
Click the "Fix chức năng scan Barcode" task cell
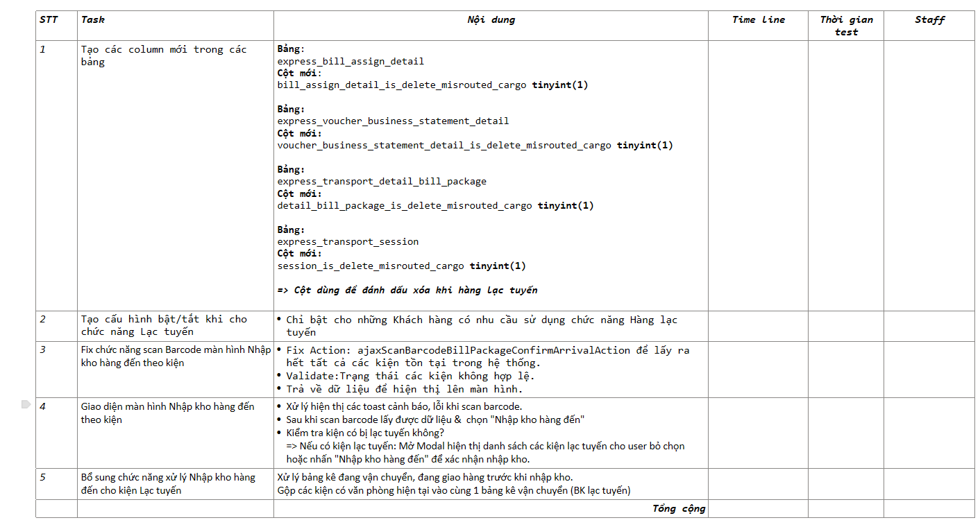(x=176, y=356)
